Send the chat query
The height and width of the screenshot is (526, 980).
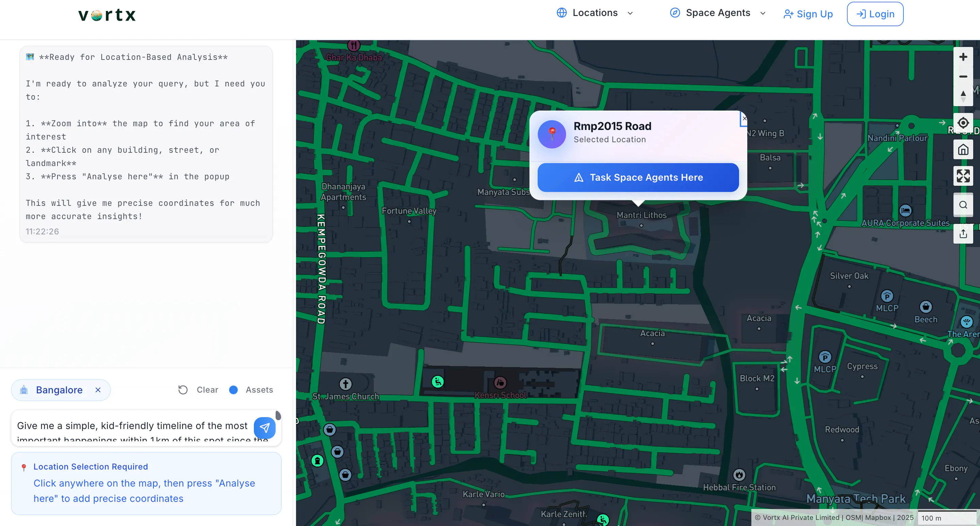tap(264, 427)
